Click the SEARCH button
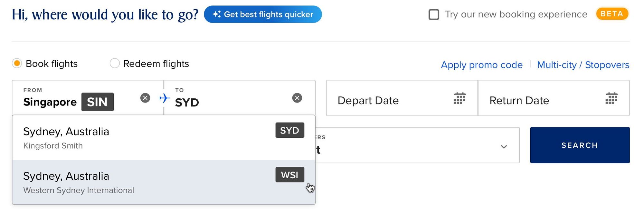Screen dimensions: 644x209 [x=580, y=145]
